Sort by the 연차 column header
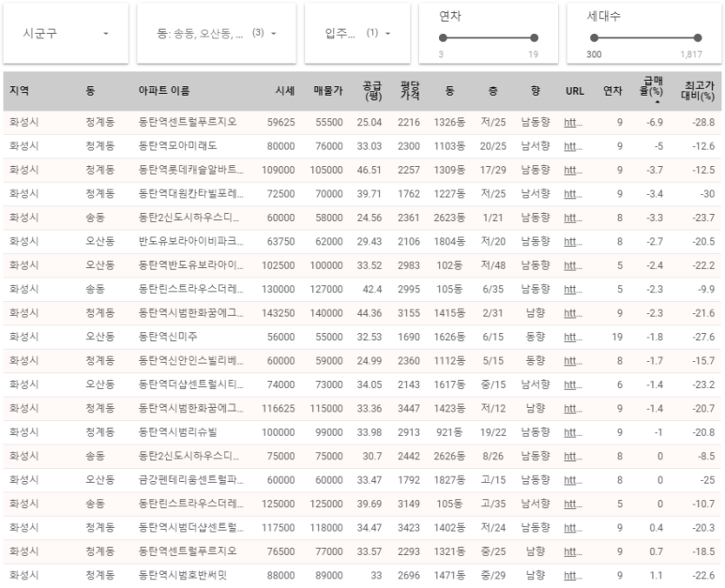The height and width of the screenshot is (588, 725). [612, 91]
